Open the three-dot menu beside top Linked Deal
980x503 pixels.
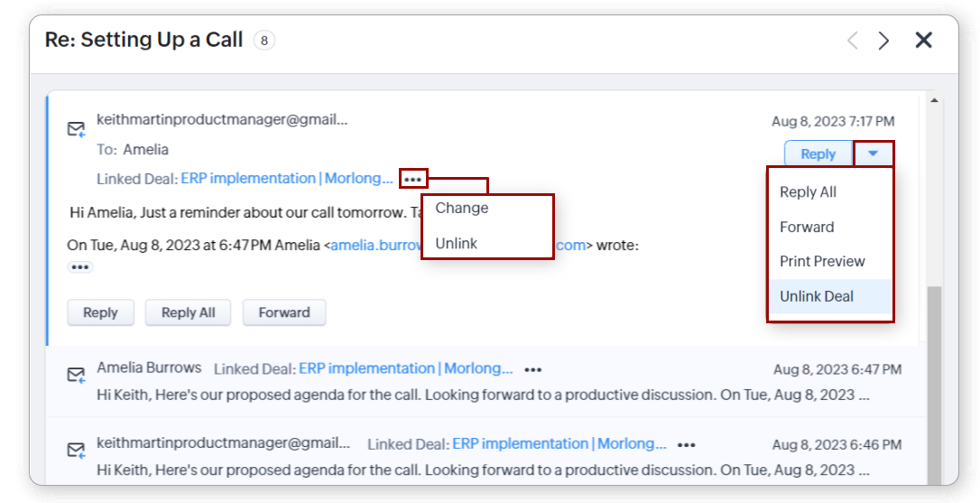click(x=413, y=179)
